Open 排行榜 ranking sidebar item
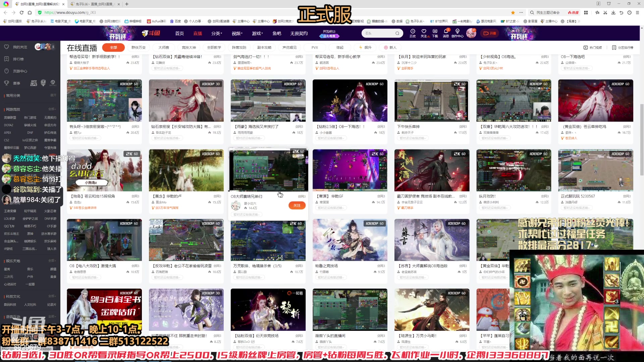The width and height of the screenshot is (644, 362). pos(18,59)
